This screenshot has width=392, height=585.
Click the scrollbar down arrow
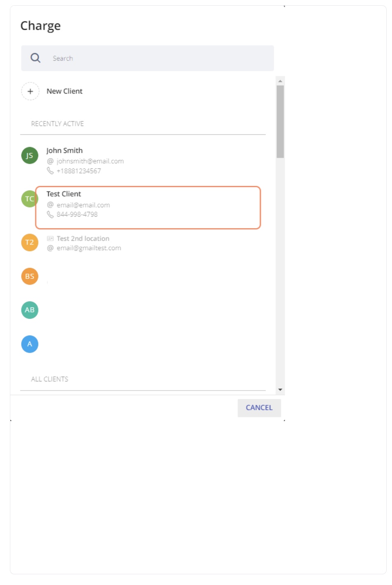pyautogui.click(x=280, y=389)
